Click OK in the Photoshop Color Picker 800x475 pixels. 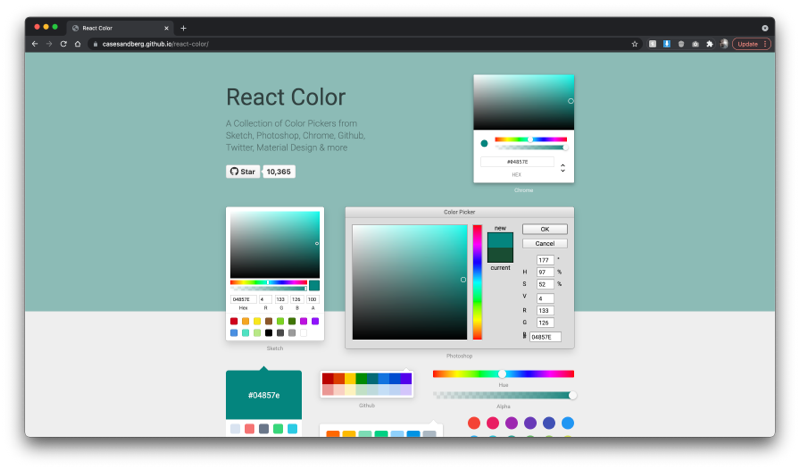pos(544,229)
